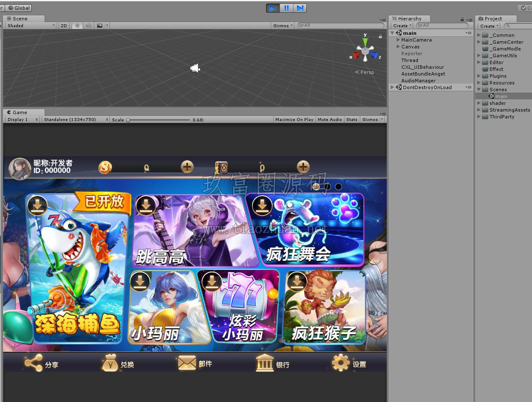532x402 pixels.
Task: Open the Display 1 dropdown
Action: (22, 120)
